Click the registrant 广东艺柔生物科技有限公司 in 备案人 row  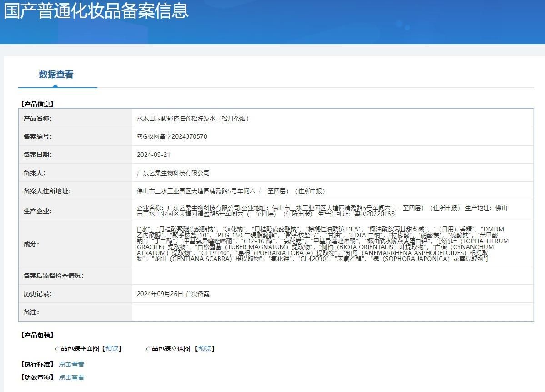pos(173,173)
